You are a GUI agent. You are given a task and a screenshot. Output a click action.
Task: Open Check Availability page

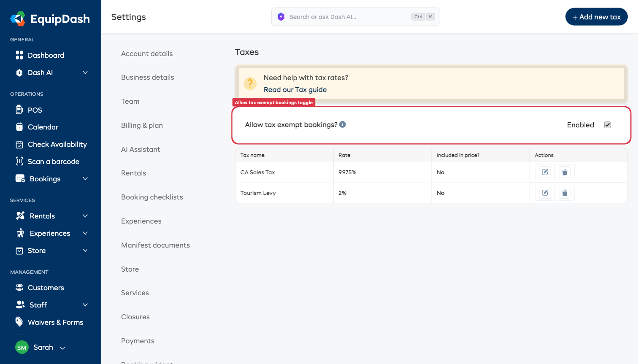(57, 144)
